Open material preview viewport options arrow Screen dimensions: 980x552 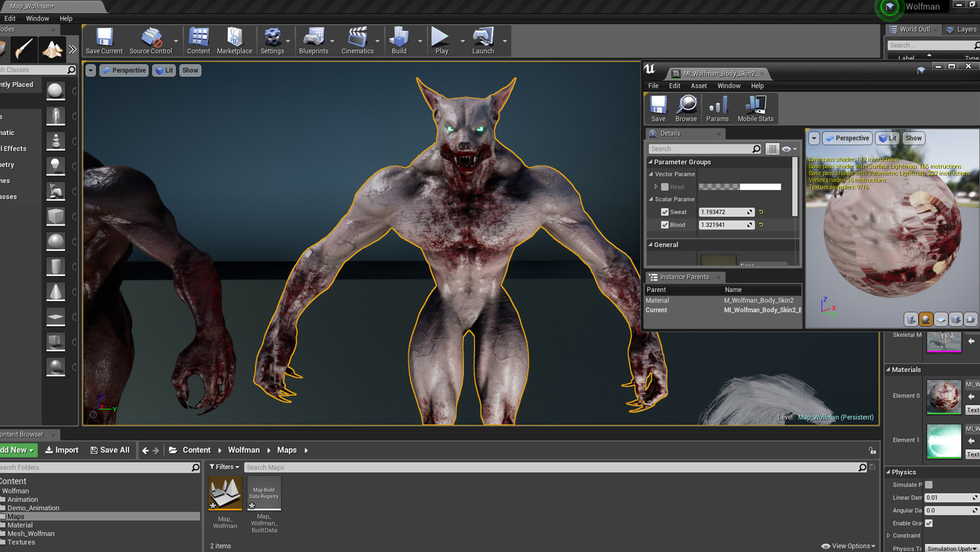(x=813, y=138)
